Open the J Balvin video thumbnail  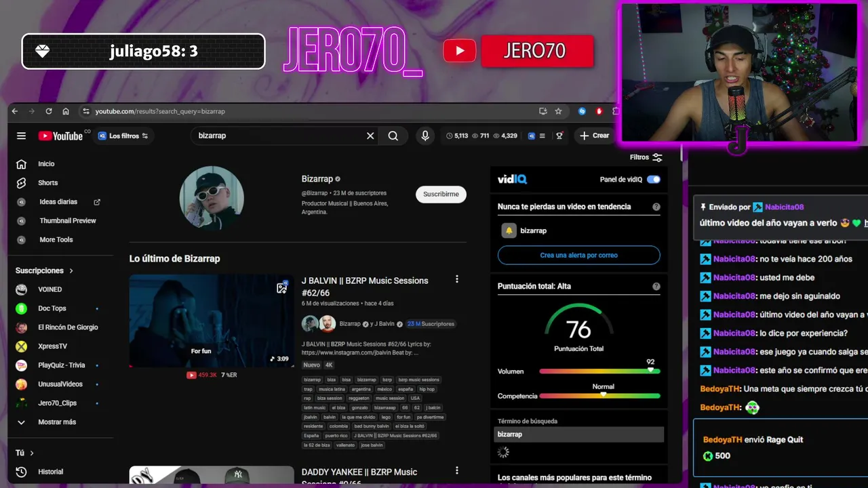pyautogui.click(x=212, y=321)
